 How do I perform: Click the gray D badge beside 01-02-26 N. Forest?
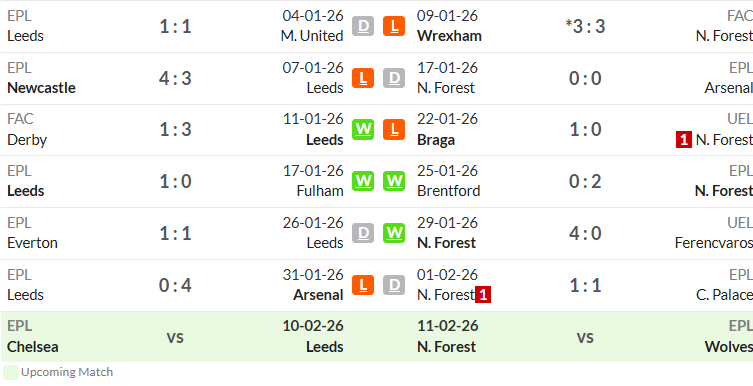(394, 285)
